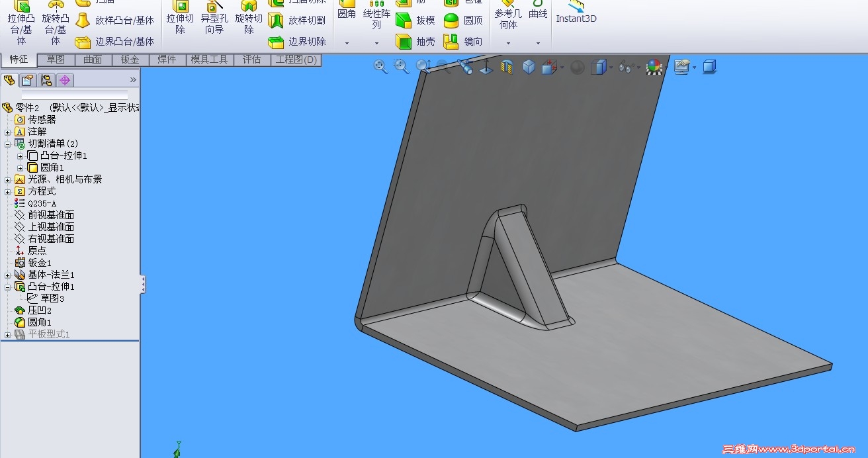Open the FeatureManager design tree tab
This screenshot has height=458, width=868.
(9, 80)
